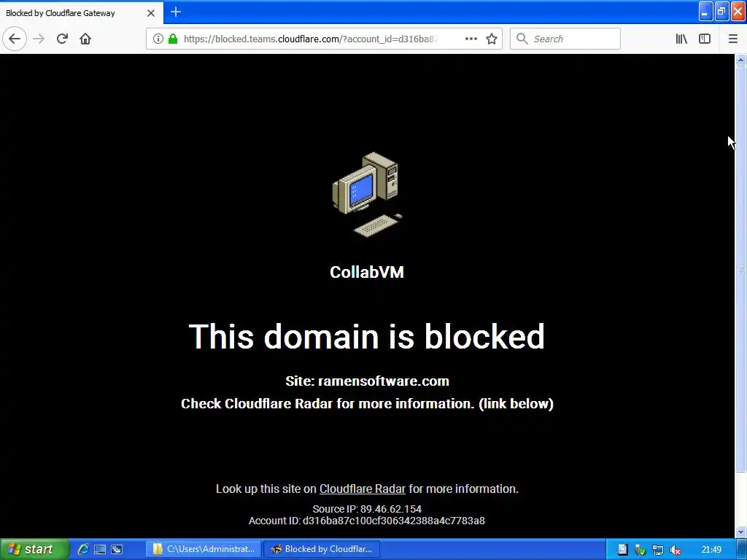Screen dimensions: 747x560
Task: Go back to the previous page
Action: (x=15, y=39)
